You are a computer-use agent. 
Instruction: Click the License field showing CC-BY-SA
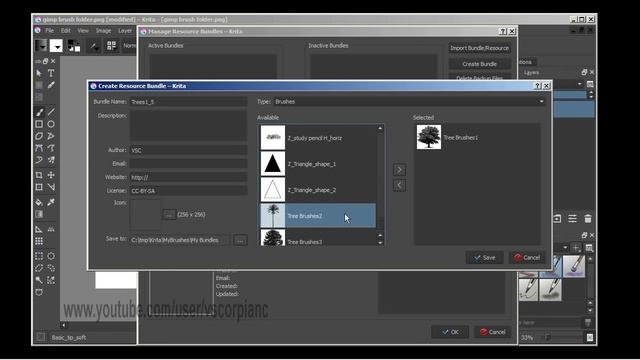point(188,191)
